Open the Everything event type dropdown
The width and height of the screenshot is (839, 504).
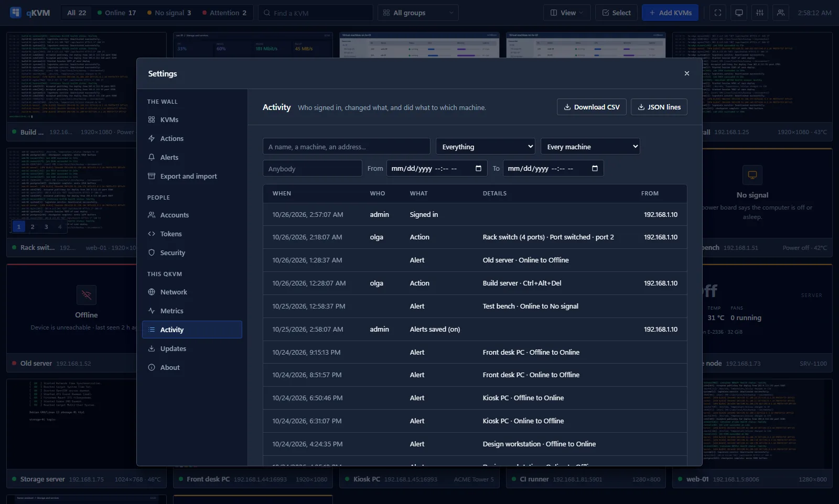pyautogui.click(x=486, y=147)
